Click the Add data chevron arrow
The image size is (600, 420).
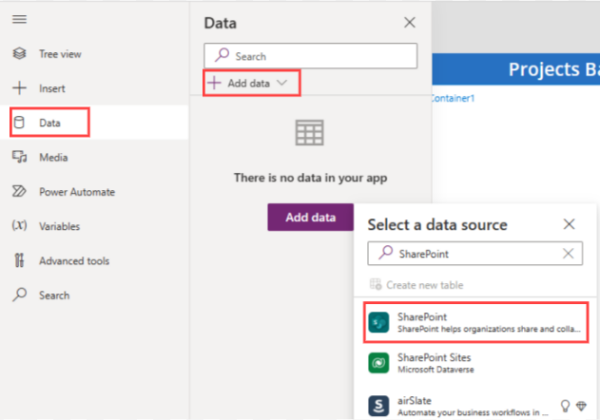pyautogui.click(x=282, y=83)
